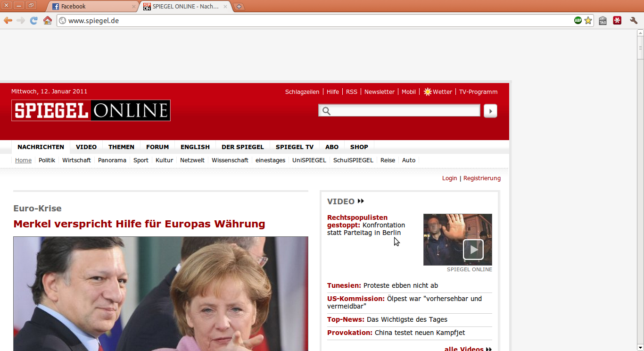Image resolution: width=644 pixels, height=351 pixels.
Task: Expand the VIDEO section header arrows
Action: 361,201
